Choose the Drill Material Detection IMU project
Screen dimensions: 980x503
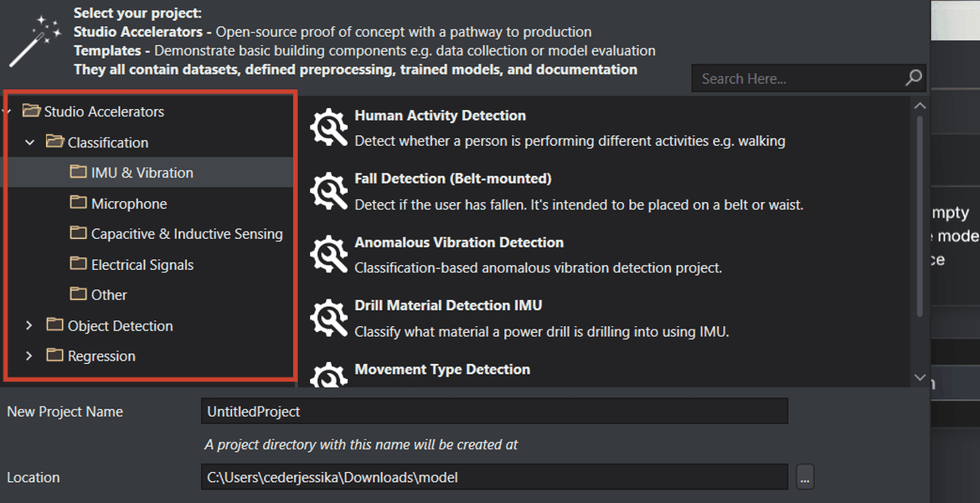coord(448,305)
